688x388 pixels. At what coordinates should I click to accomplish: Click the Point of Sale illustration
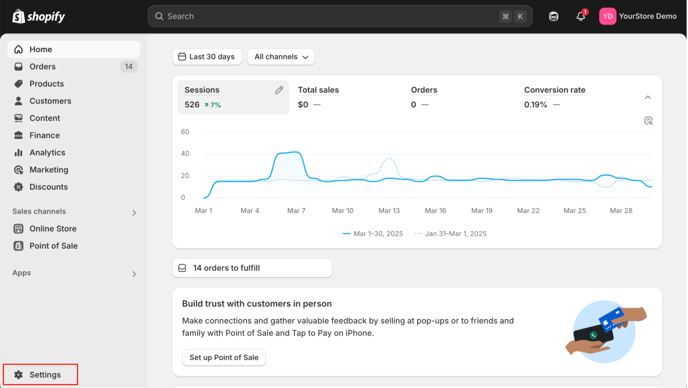pos(606,331)
